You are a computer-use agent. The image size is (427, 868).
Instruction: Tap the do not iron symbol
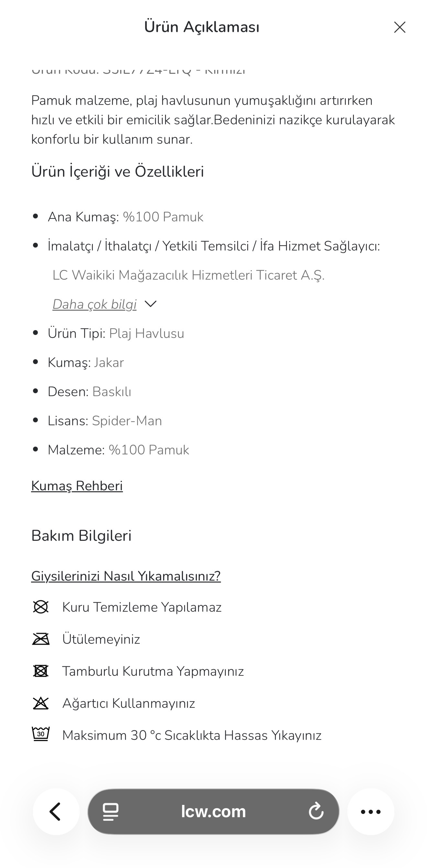[x=41, y=639]
